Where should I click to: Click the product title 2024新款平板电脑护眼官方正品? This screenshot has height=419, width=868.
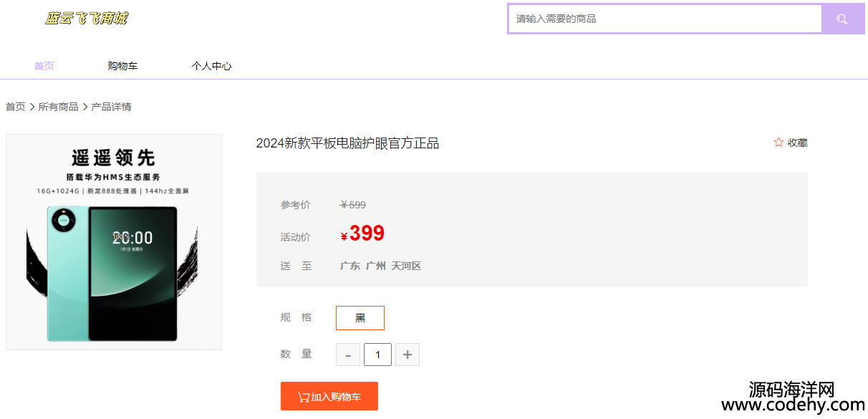347,143
